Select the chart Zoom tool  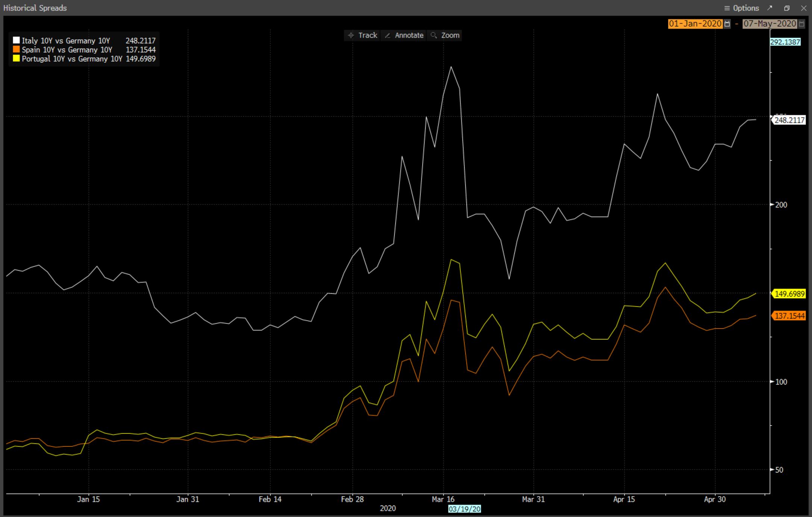(x=445, y=35)
